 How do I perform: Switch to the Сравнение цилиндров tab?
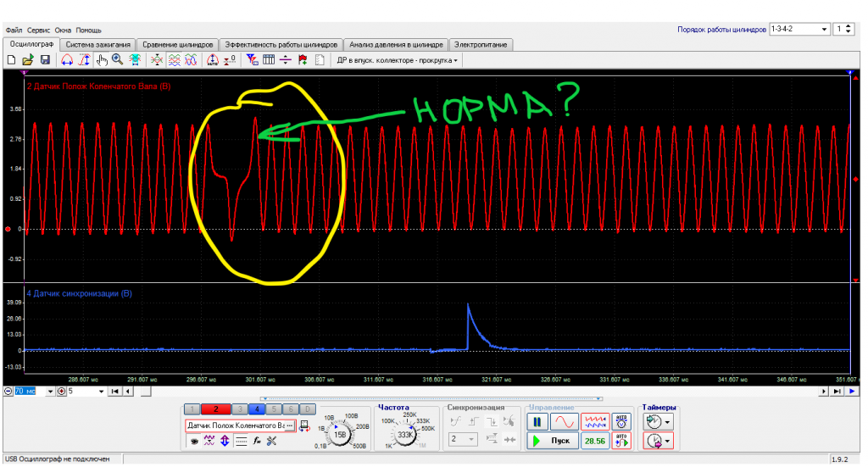[177, 44]
